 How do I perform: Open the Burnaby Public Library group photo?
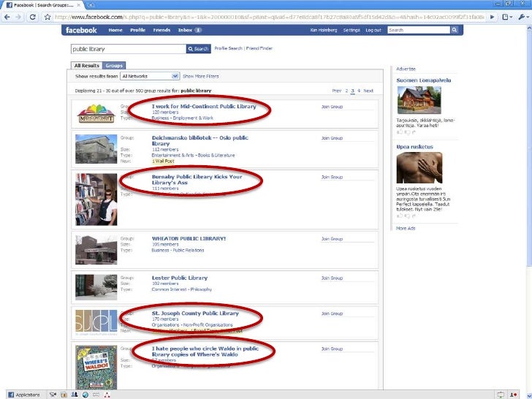click(96, 199)
